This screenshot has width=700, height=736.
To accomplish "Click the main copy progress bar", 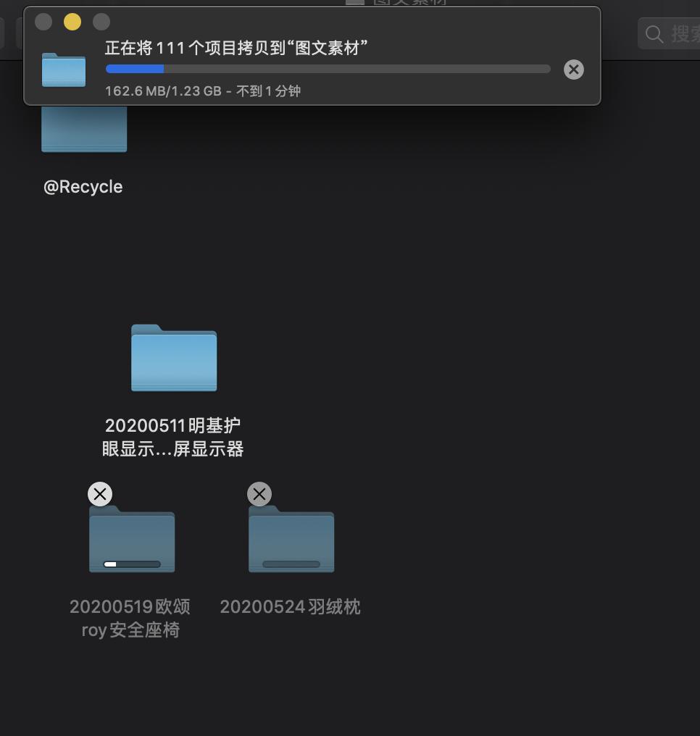I will tap(328, 68).
